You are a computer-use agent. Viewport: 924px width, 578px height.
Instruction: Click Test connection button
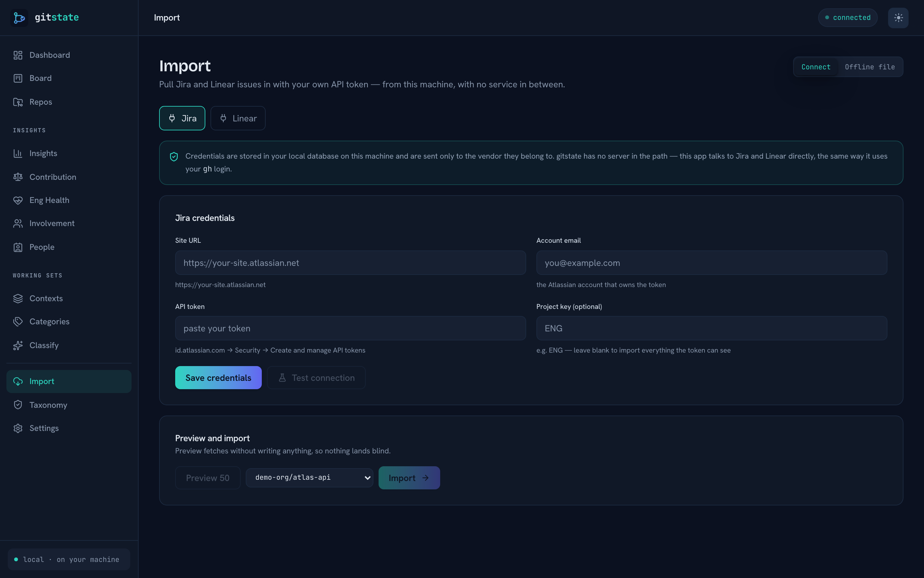(x=316, y=378)
